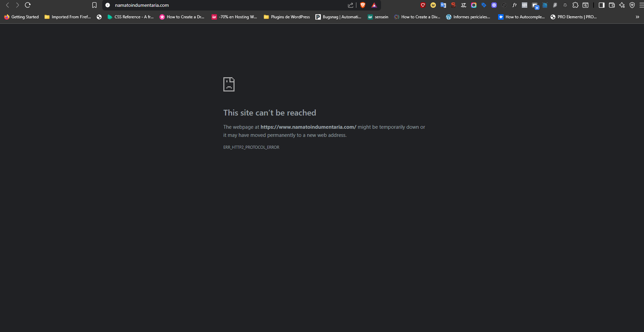The height and width of the screenshot is (332, 644).
Task: View site information for namatoindumentaria.com
Action: (x=108, y=5)
